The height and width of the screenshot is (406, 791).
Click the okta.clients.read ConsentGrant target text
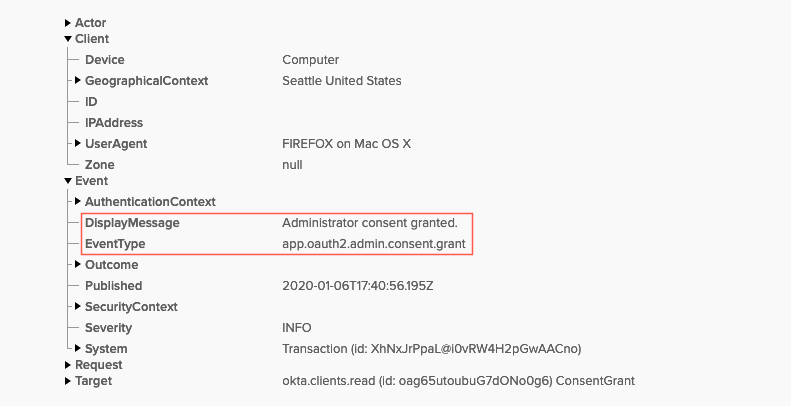point(459,381)
